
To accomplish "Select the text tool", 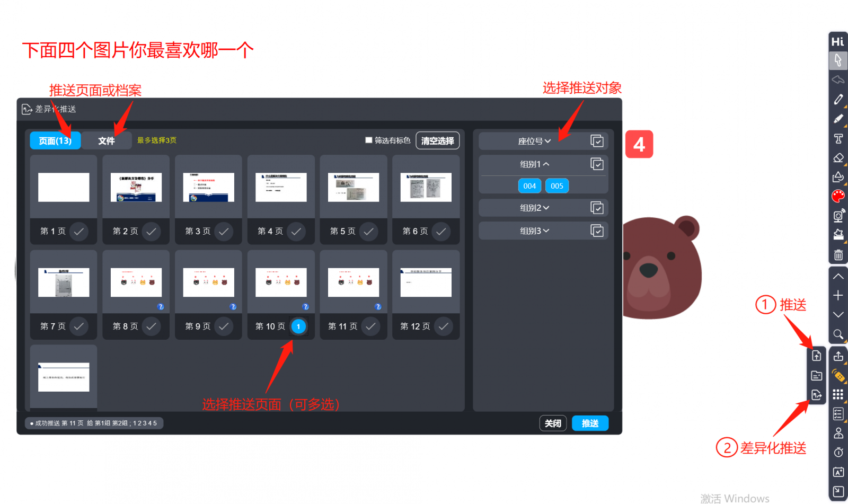I will click(x=838, y=139).
